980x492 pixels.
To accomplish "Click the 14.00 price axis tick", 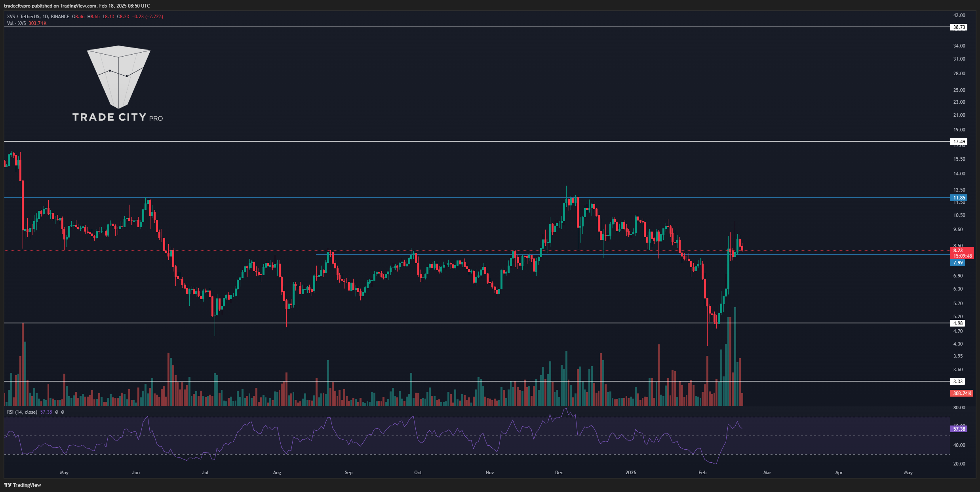I will point(959,174).
